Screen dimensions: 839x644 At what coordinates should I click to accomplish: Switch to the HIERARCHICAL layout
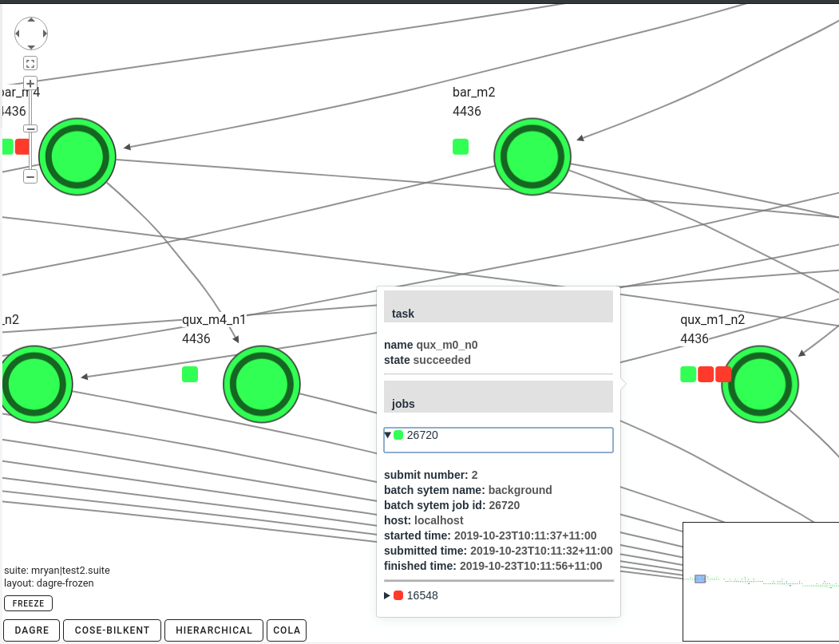[x=213, y=630]
